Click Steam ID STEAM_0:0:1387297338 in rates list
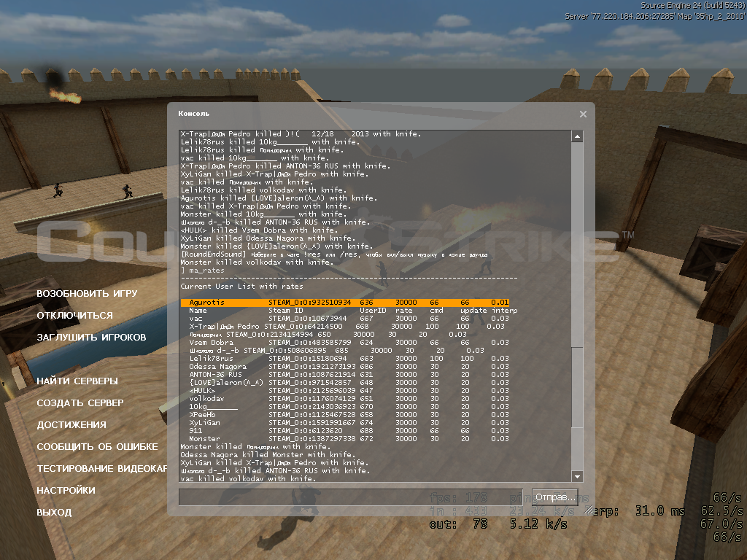 pos(312,438)
